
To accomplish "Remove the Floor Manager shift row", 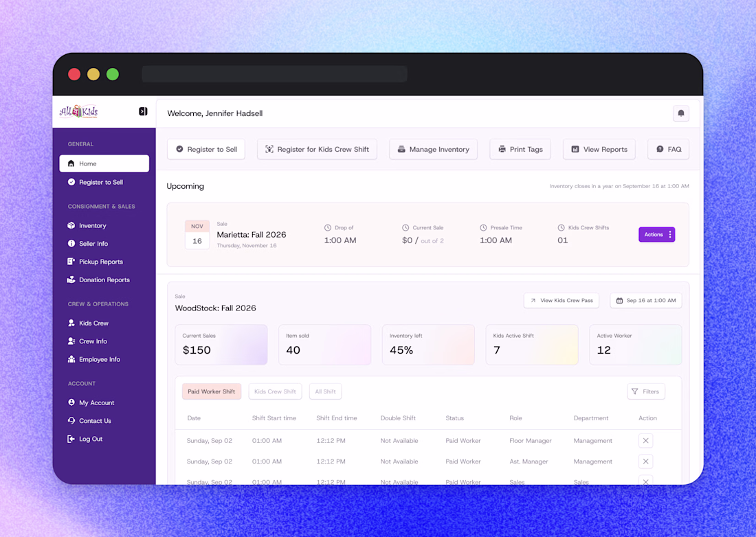I will coord(645,441).
